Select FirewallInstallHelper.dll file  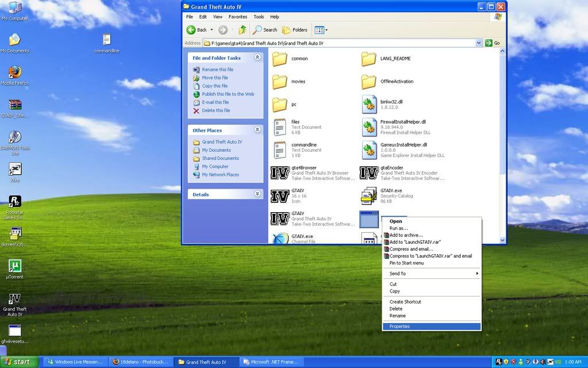(x=396, y=127)
